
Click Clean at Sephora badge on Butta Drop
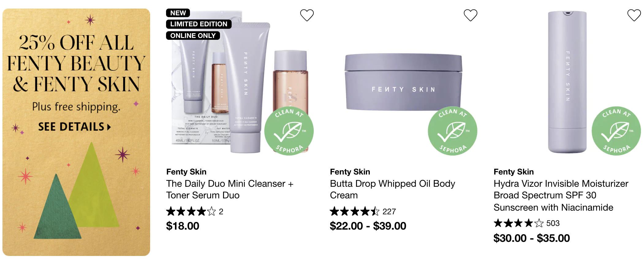pos(453,131)
